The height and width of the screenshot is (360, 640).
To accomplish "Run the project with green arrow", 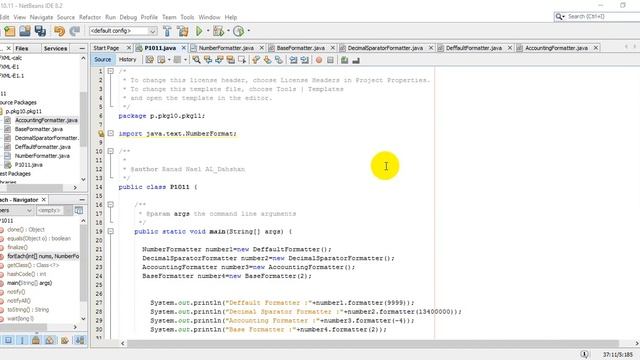I will pyautogui.click(x=199, y=31).
